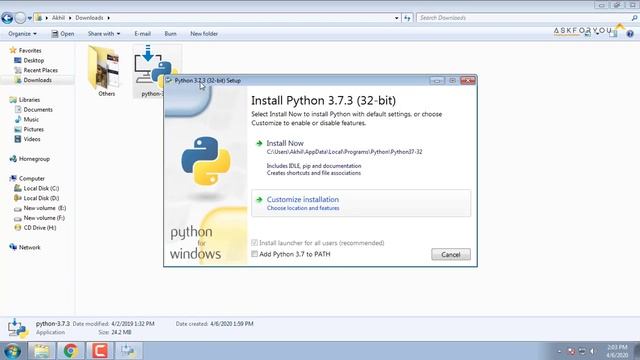Toggle Install launcher for all users checkbox
This screenshot has width=640, height=360.
coord(254,243)
